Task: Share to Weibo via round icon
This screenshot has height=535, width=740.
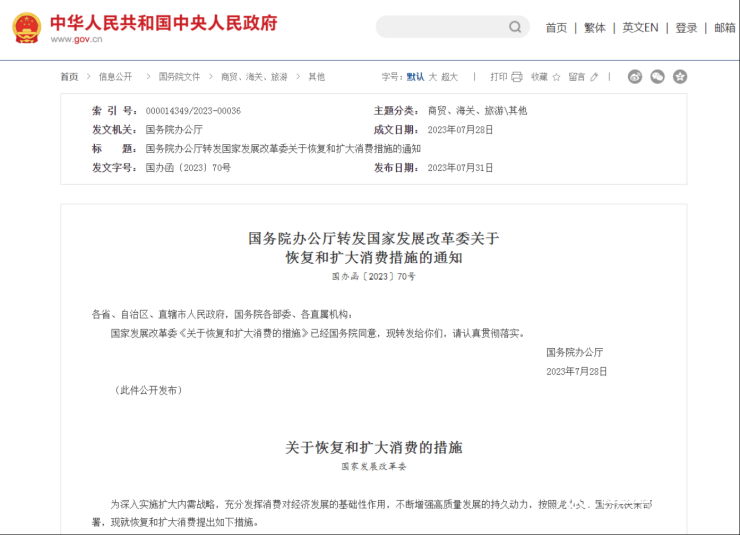Action: point(635,77)
